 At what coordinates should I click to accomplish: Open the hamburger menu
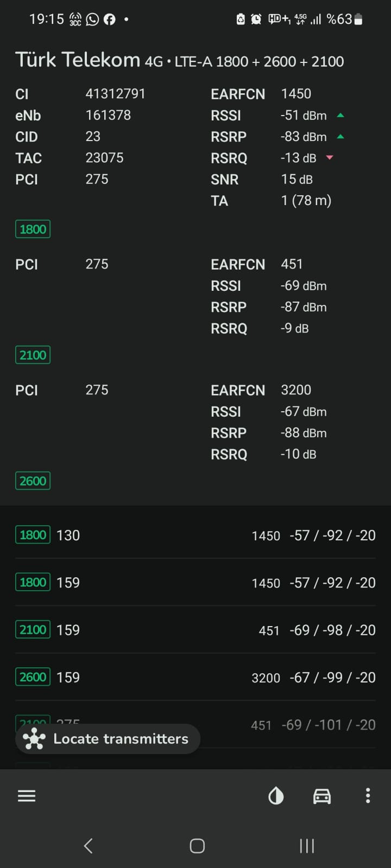pyautogui.click(x=27, y=796)
